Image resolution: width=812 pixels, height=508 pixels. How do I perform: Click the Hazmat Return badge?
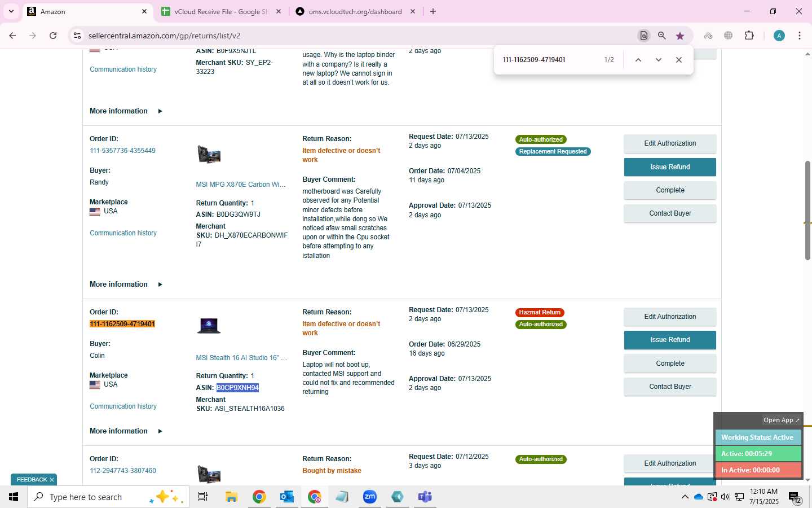(540, 313)
